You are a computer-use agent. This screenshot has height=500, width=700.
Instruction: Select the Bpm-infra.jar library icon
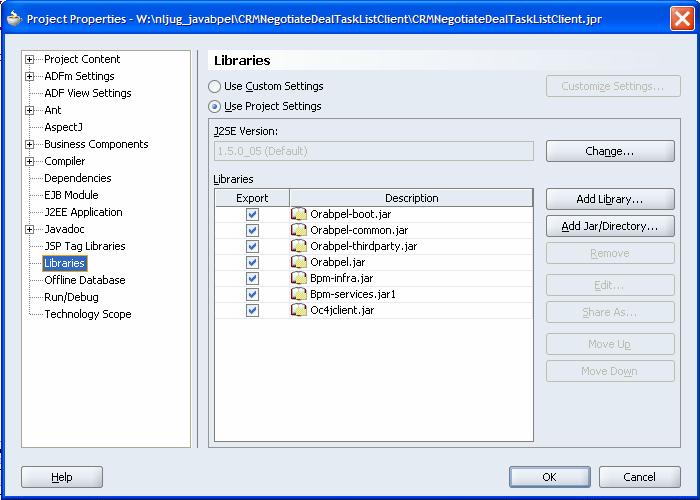click(299, 278)
